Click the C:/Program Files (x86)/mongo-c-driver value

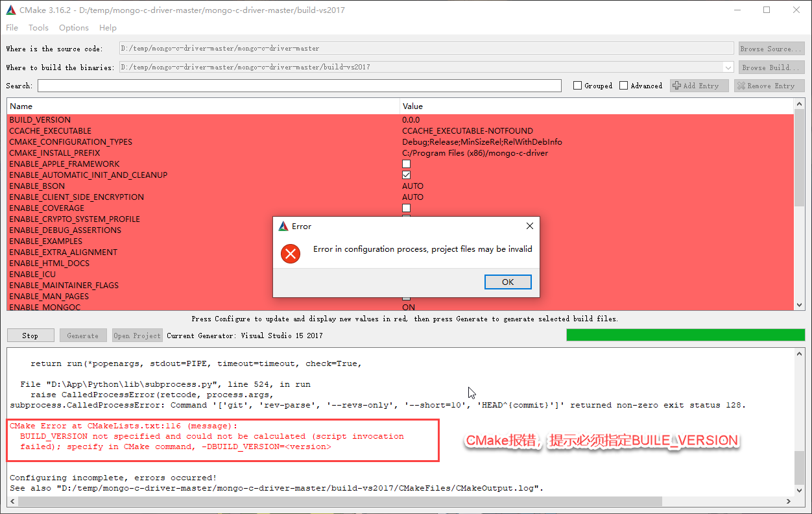(x=475, y=153)
